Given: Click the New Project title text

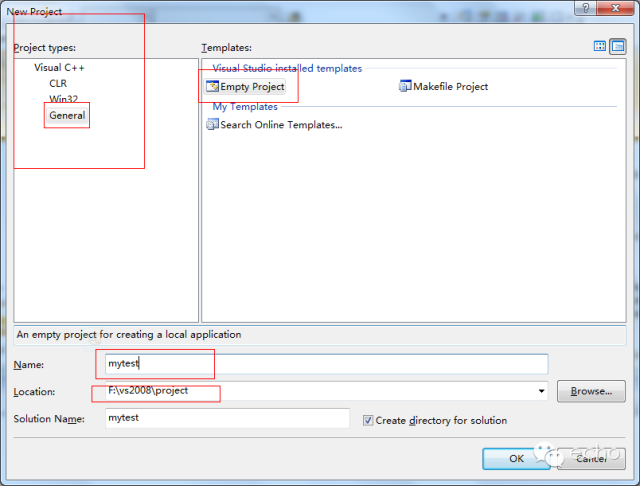Looking at the screenshot, I should [x=34, y=11].
